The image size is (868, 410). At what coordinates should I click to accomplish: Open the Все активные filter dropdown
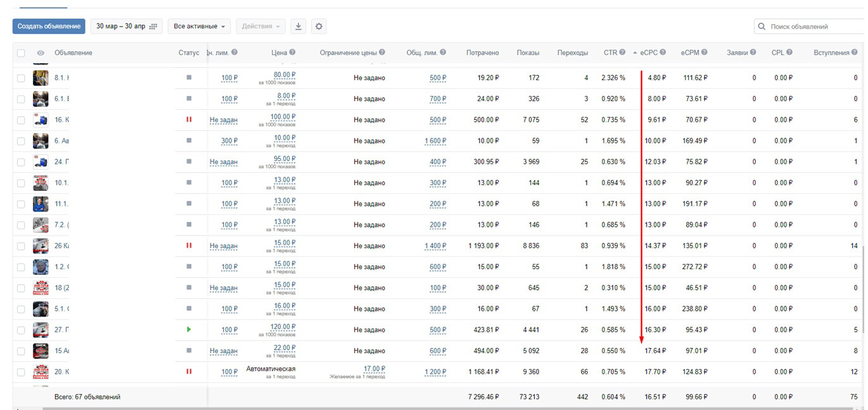[x=199, y=27]
